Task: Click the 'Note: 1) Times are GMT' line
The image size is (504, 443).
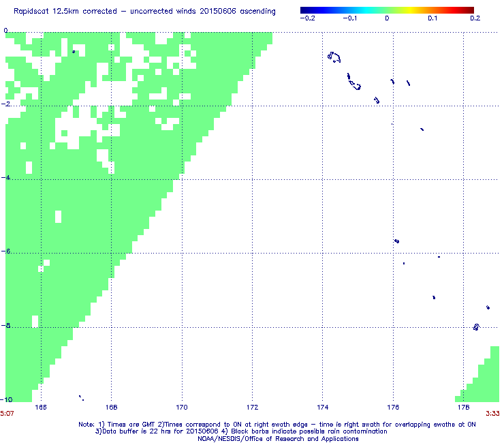Action: coord(277,425)
